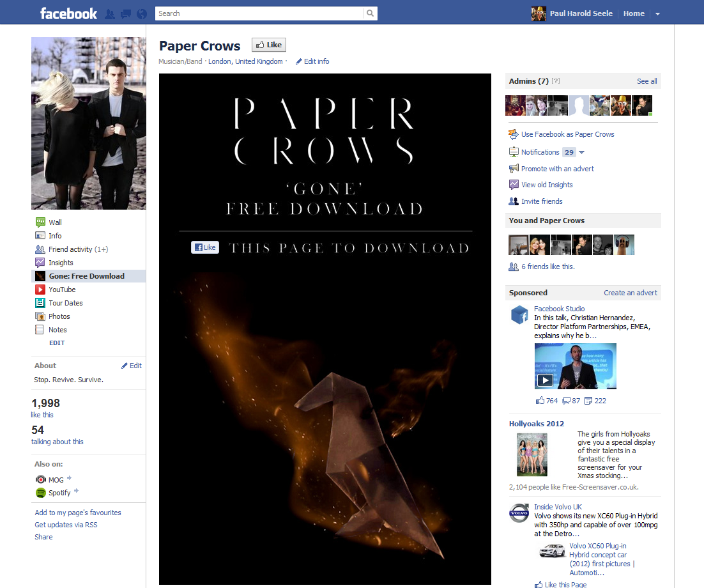The image size is (704, 588).
Task: Click the Hollyoaks advert image
Action: tap(532, 454)
